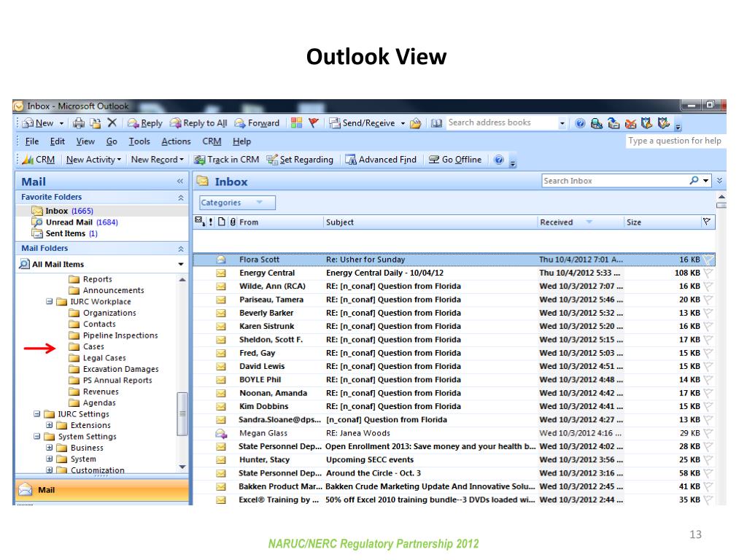Open the Pipeline Inspections folder
This screenshot has width=747, height=560.
coord(120,335)
